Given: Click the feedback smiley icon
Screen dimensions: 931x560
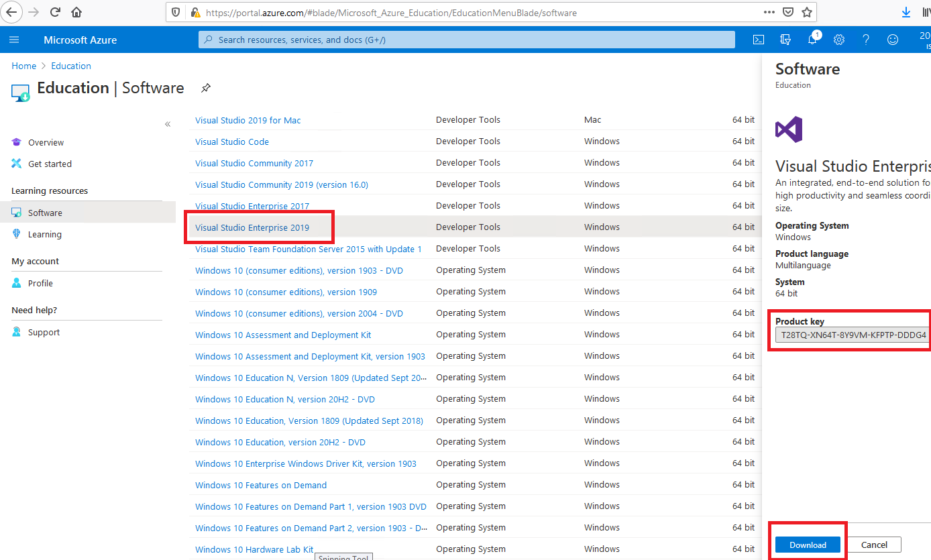Looking at the screenshot, I should coord(893,40).
